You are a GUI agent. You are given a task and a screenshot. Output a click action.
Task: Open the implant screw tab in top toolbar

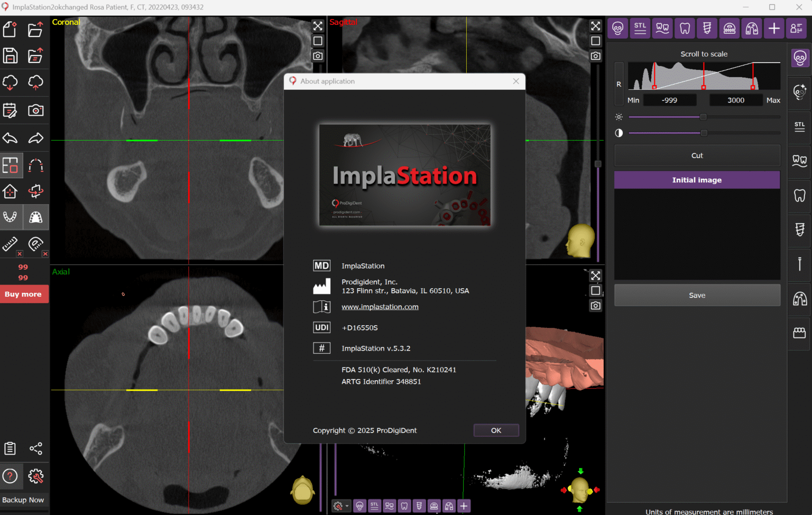pos(707,28)
